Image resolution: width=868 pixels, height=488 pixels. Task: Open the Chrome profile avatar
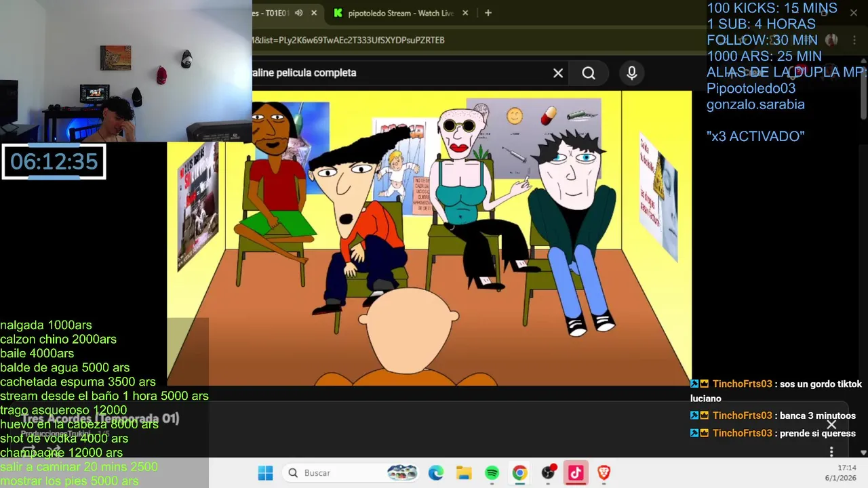[832, 40]
